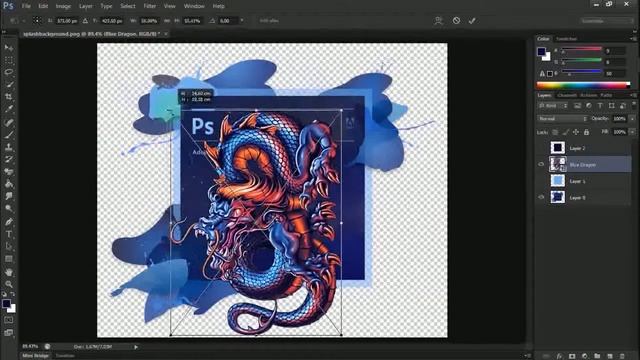Show the Layer 2 layer
Viewport: 640px width, 360px height.
click(x=541, y=148)
